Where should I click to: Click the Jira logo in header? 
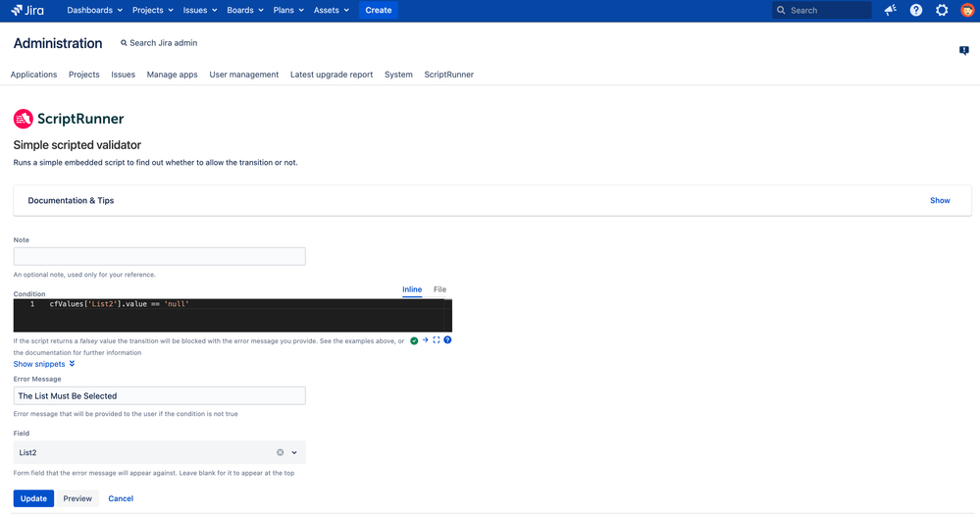coord(27,10)
